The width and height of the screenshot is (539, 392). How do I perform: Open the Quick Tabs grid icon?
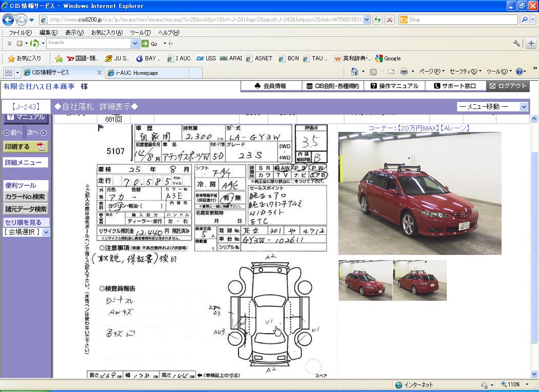click(8, 73)
